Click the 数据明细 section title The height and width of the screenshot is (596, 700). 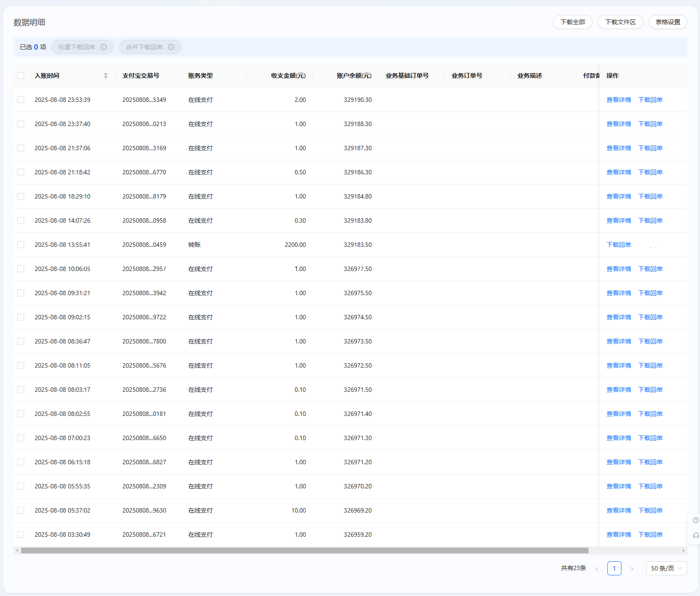coord(29,22)
